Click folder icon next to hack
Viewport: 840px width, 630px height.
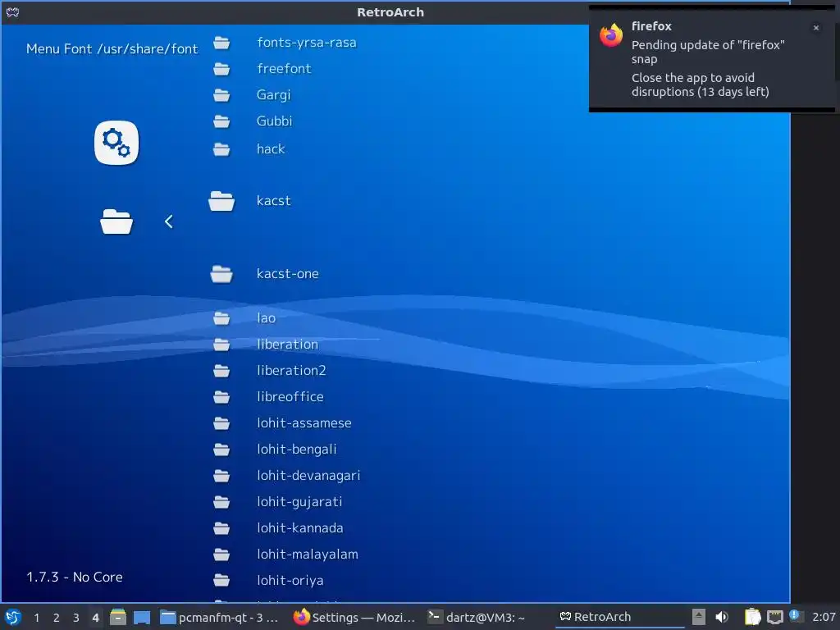221,149
